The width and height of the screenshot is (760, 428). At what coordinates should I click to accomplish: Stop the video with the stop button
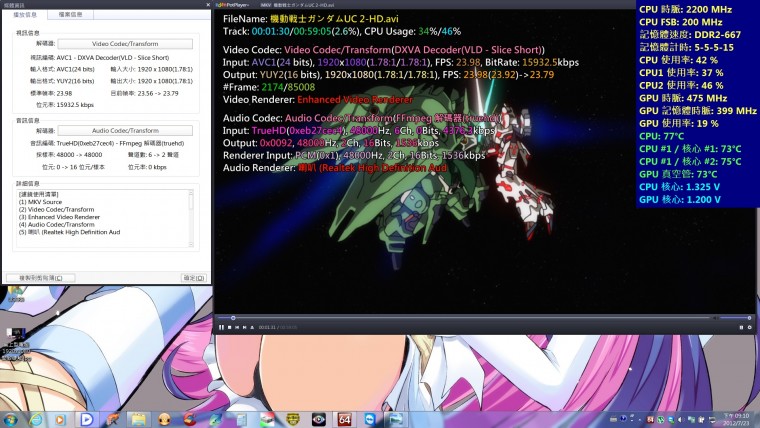pos(229,327)
